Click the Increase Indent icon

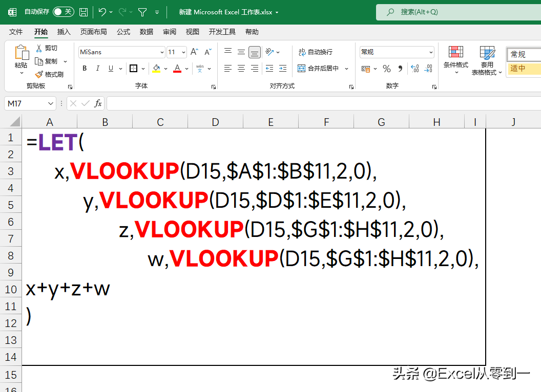click(x=283, y=68)
